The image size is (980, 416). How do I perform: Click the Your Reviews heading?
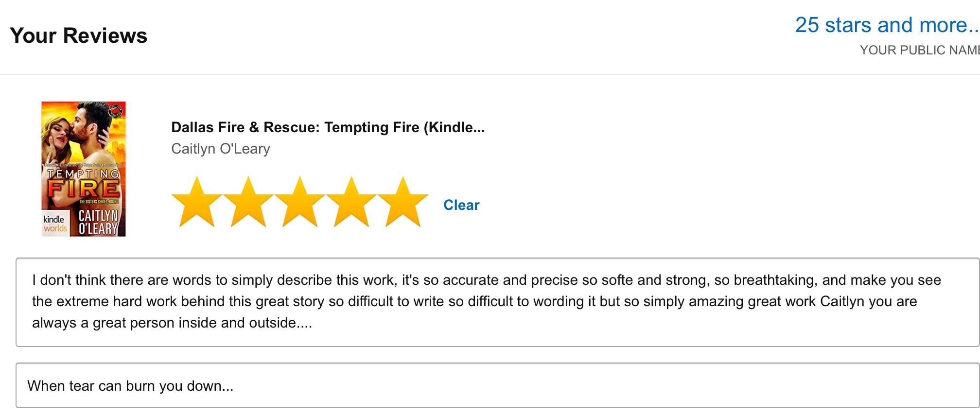(x=78, y=35)
